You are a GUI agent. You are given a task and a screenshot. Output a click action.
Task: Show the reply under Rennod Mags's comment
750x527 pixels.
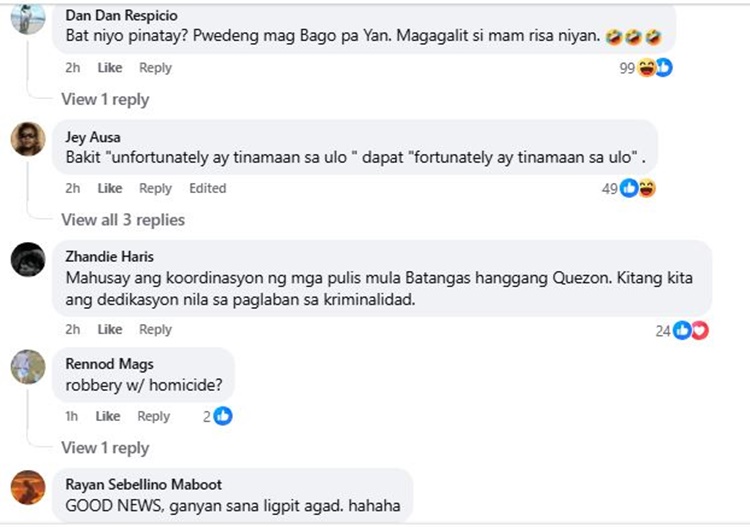coord(105,447)
